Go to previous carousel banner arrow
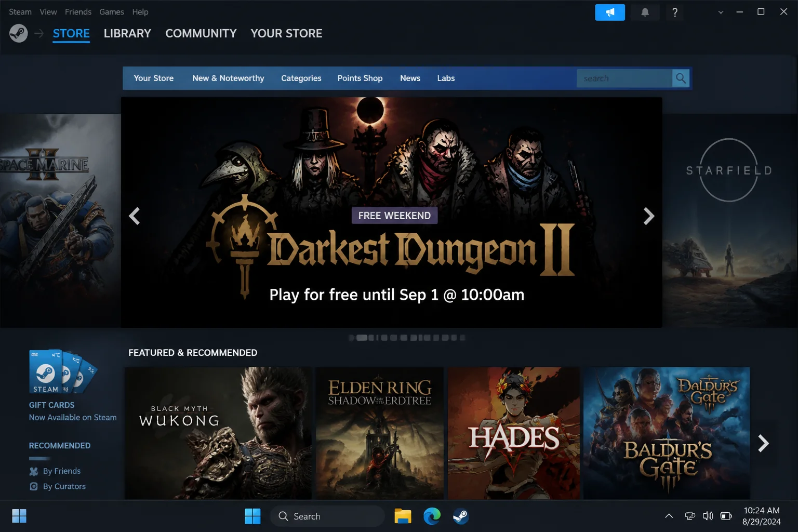798x532 pixels. click(x=135, y=216)
